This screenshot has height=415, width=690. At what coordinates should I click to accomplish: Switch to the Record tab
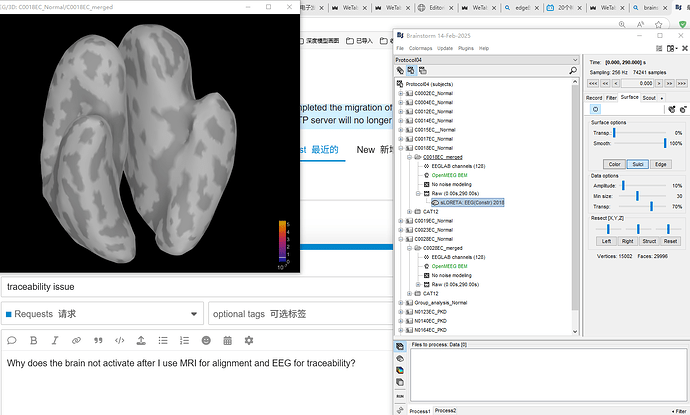point(594,98)
